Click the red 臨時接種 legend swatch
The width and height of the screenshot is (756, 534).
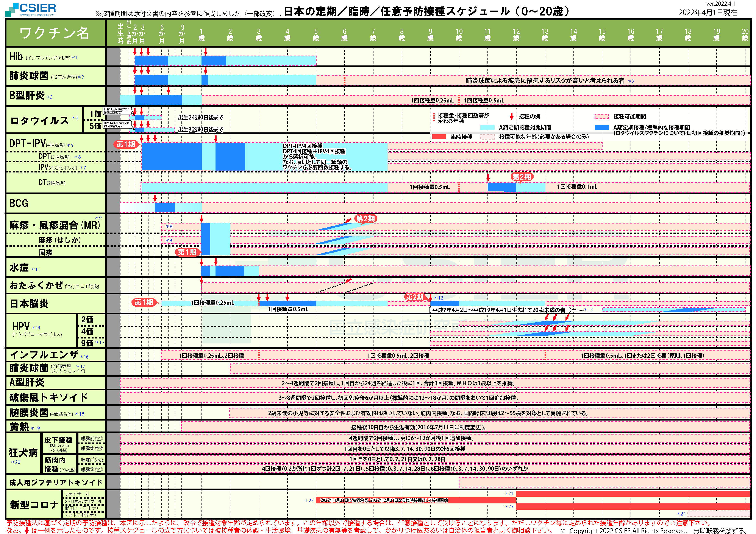[439, 137]
